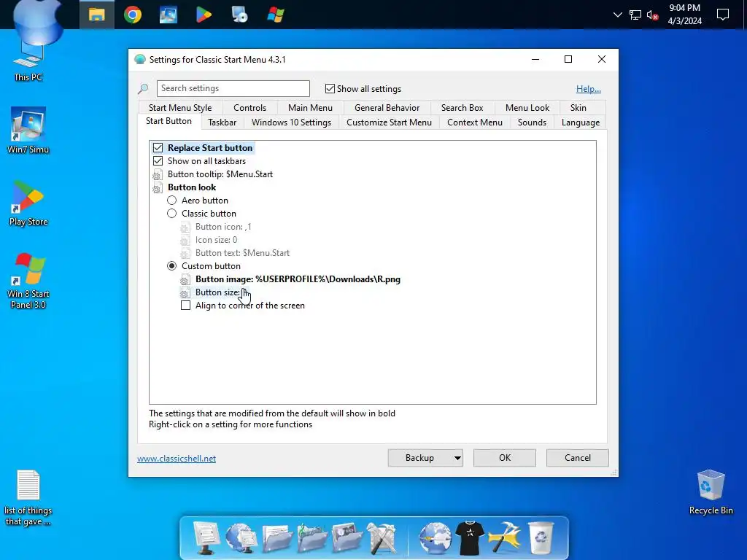747x560 pixels.
Task: Open the Play Store taskbar icon
Action: [x=204, y=15]
